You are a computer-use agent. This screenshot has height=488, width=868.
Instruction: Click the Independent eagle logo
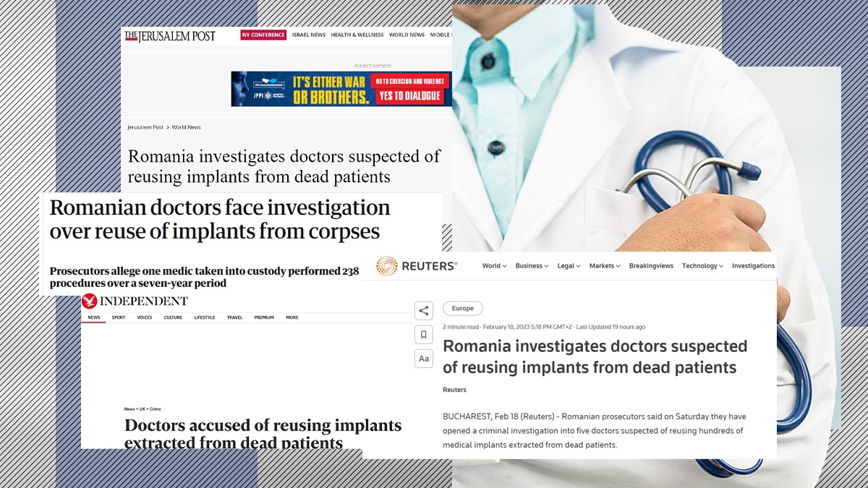(90, 301)
